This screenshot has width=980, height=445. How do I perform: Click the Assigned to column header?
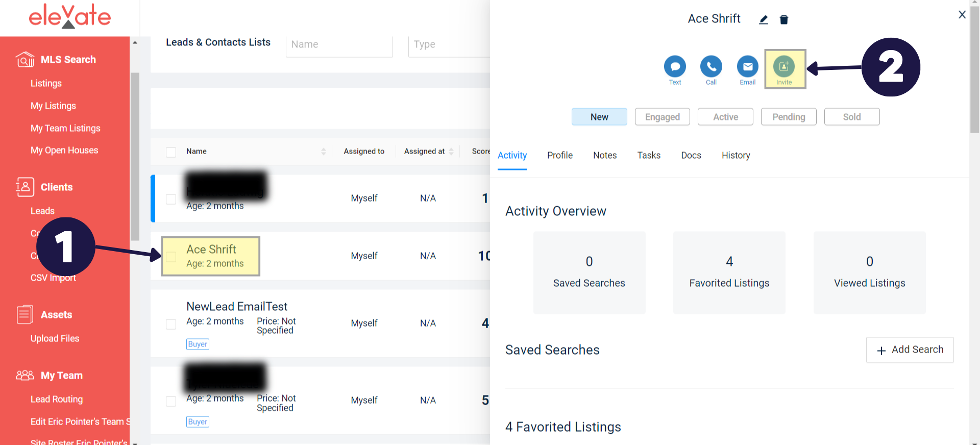point(364,151)
